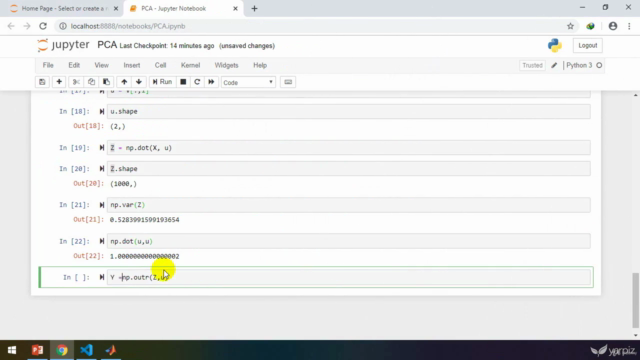This screenshot has height=360, width=640.
Task: Click the address bar URL
Action: (x=128, y=26)
